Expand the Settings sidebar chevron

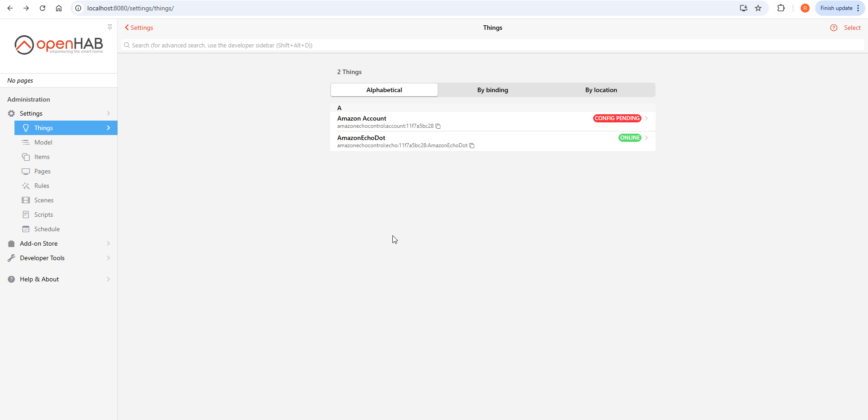108,113
